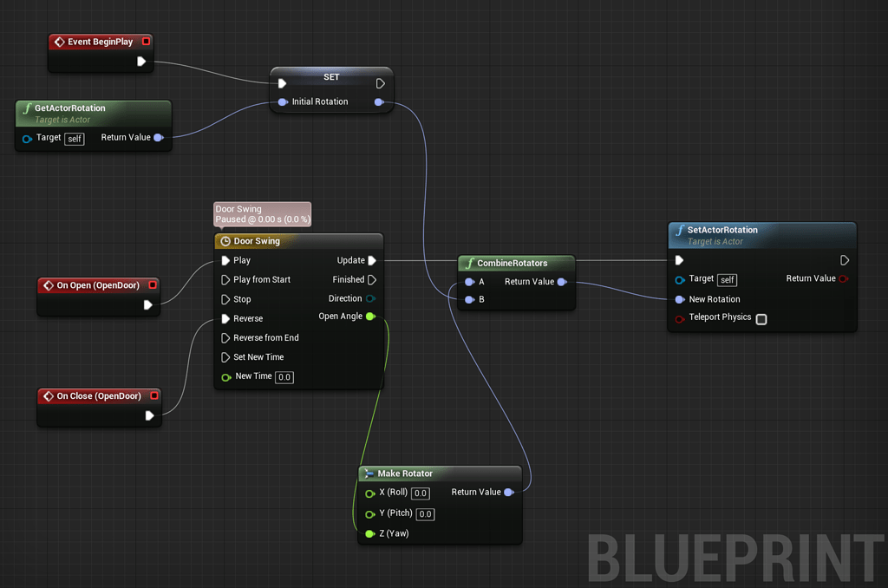Click the Finished output pin on Door Swing
This screenshot has width=888, height=588.
click(372, 280)
